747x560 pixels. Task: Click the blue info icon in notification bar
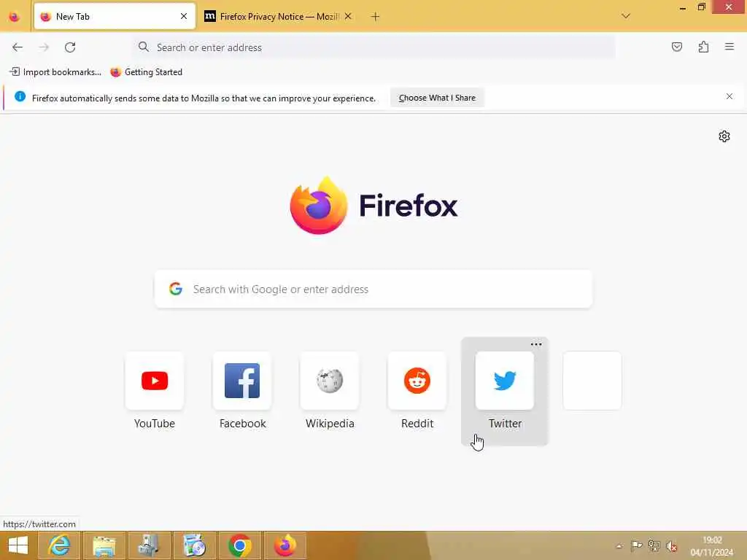click(x=20, y=97)
